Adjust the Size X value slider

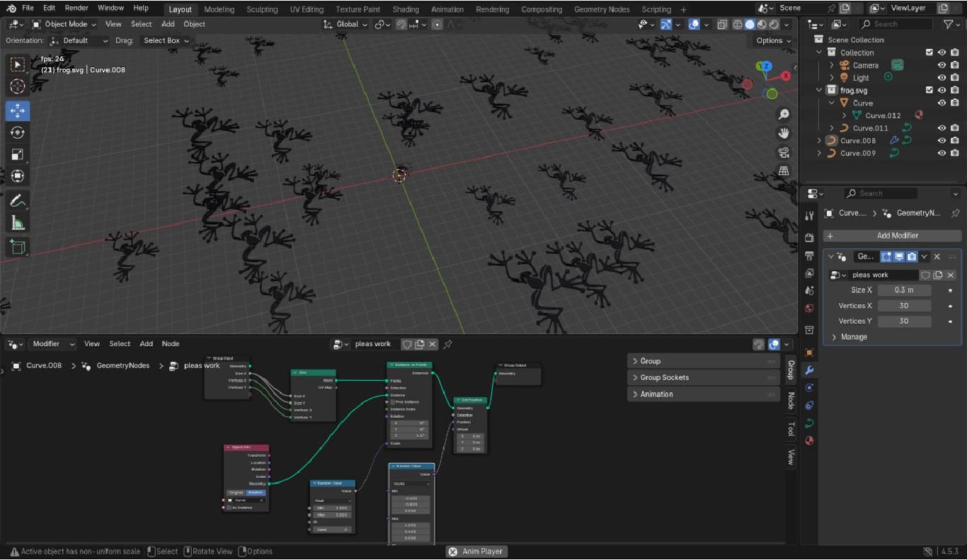(904, 290)
